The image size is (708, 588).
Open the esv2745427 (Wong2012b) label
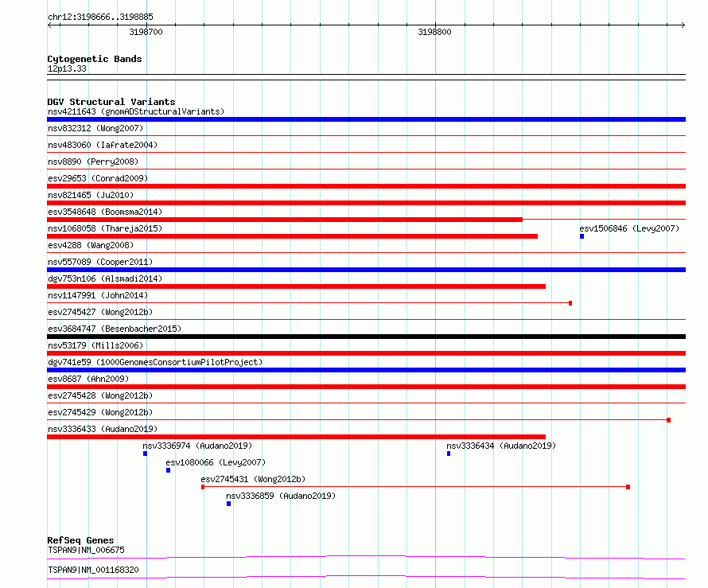pyautogui.click(x=100, y=312)
